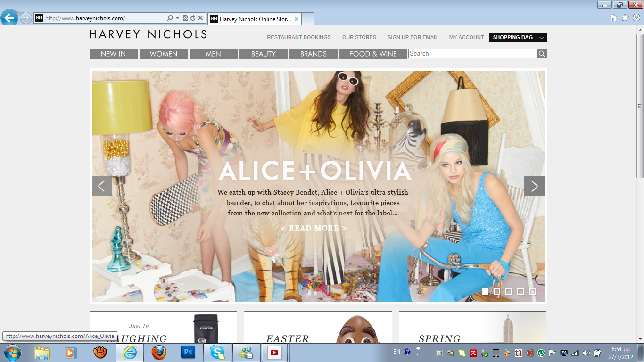Open the Windows Start menu
This screenshot has width=644, height=362.
pyautogui.click(x=12, y=353)
